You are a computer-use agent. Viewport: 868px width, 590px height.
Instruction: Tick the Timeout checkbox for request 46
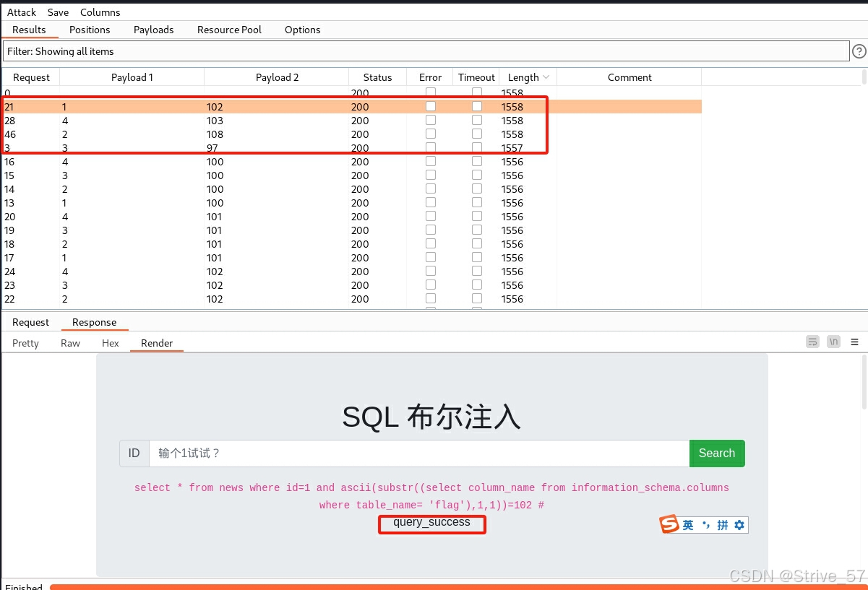(x=477, y=134)
